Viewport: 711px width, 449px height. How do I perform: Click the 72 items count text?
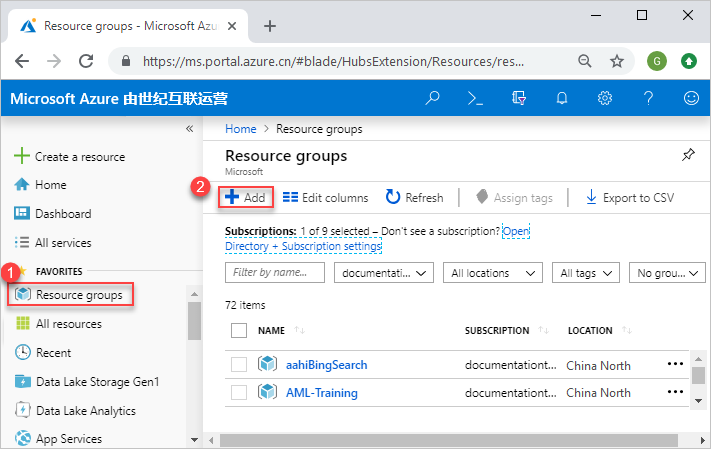[x=245, y=305]
